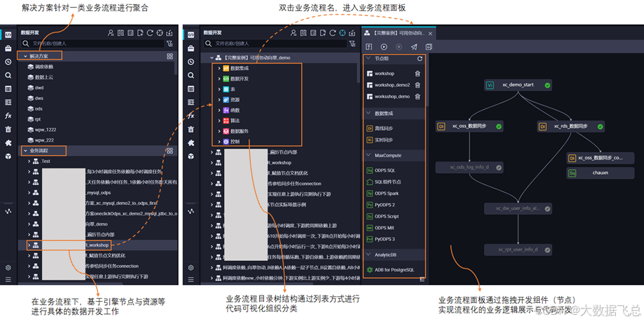
Task: Delete the workshop node group
Action: (x=417, y=74)
